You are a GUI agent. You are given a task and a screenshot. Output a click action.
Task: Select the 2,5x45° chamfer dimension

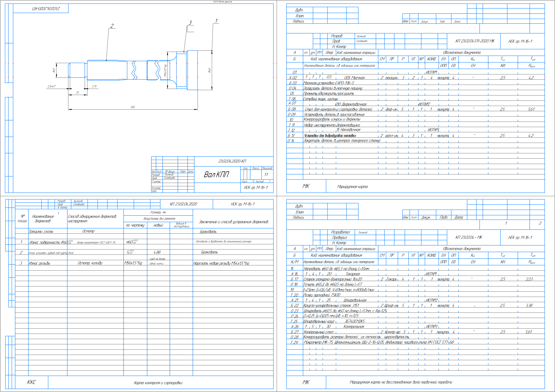coord(51,86)
